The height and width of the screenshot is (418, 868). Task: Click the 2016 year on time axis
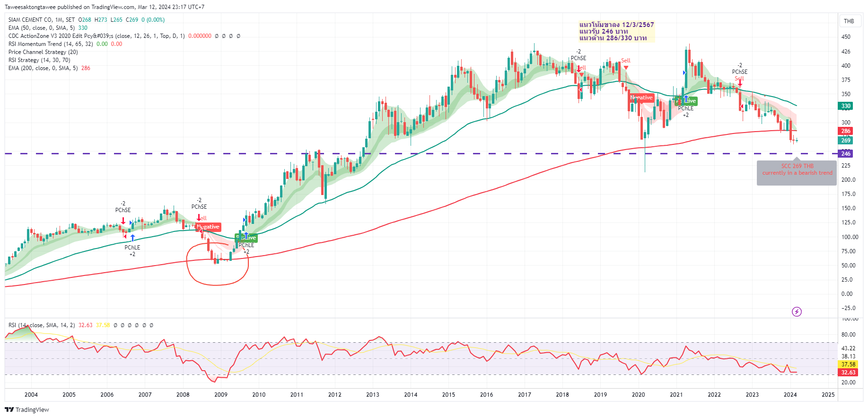486,395
